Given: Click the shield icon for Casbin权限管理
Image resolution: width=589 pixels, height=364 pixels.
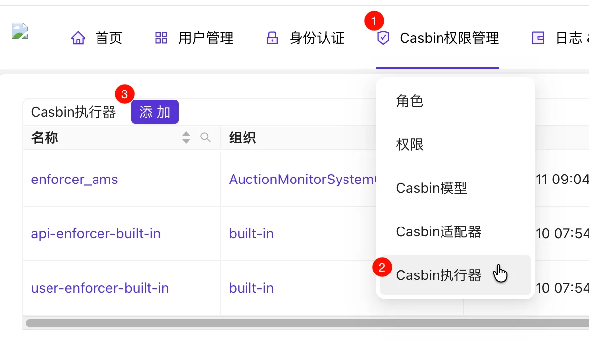Looking at the screenshot, I should 383,38.
